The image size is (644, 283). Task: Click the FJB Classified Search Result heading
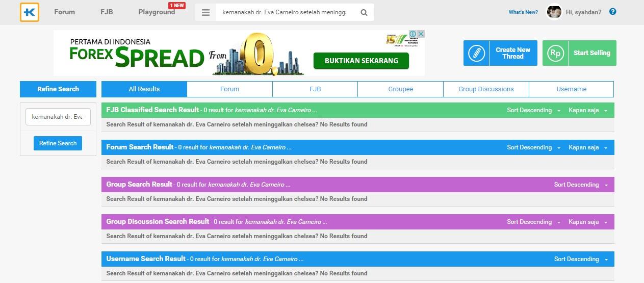(x=152, y=110)
